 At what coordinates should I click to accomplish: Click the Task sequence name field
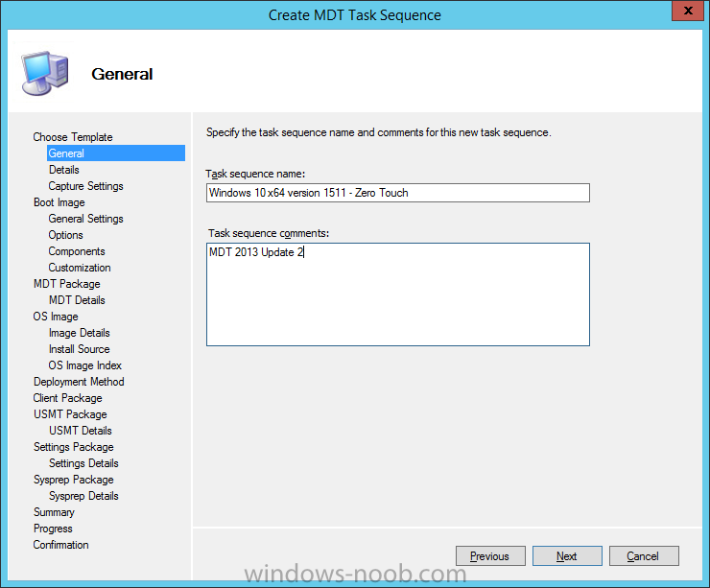click(x=397, y=193)
